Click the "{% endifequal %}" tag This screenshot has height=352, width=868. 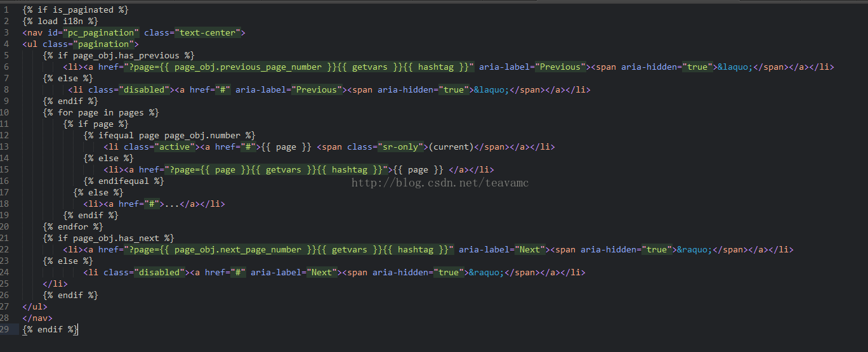coord(124,181)
